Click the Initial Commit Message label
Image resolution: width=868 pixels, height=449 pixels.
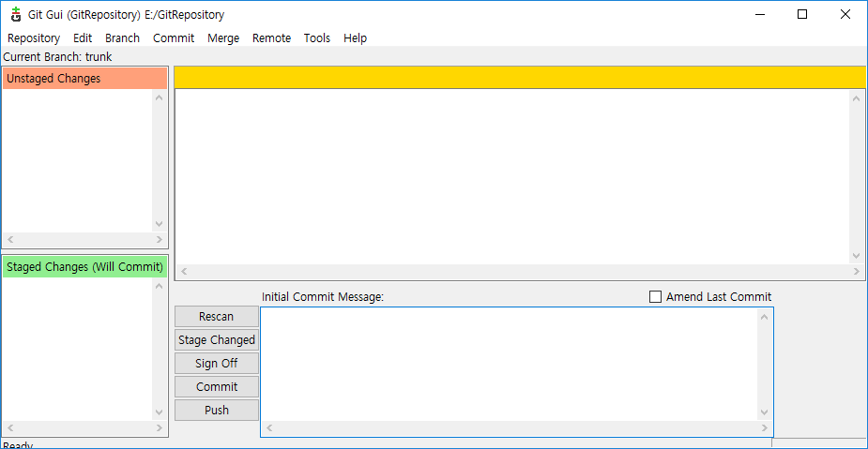(323, 297)
